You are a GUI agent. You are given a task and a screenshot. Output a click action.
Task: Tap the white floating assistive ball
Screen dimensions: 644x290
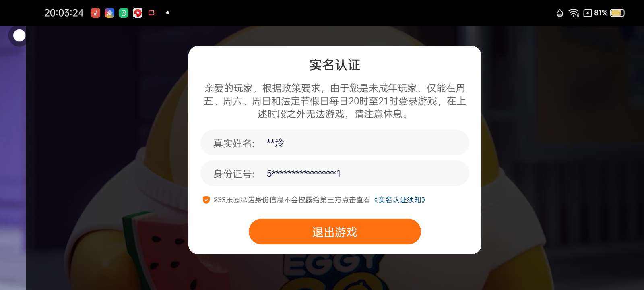pos(19,36)
